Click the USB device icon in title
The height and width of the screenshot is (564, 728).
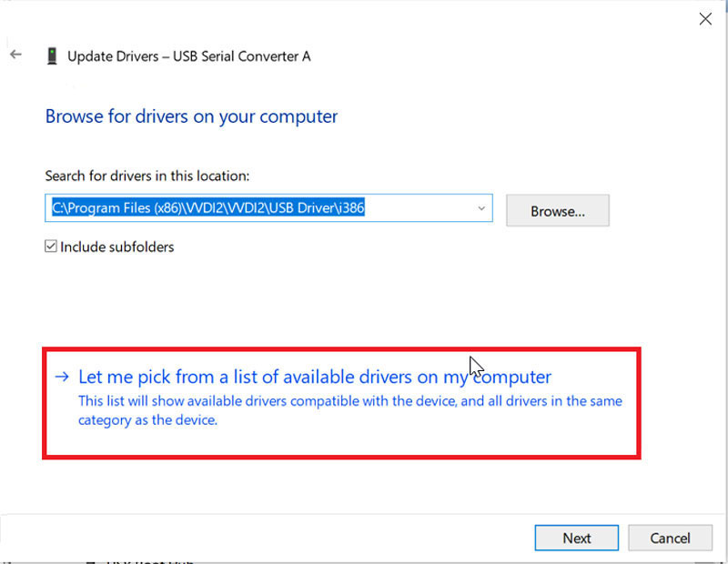click(x=52, y=56)
